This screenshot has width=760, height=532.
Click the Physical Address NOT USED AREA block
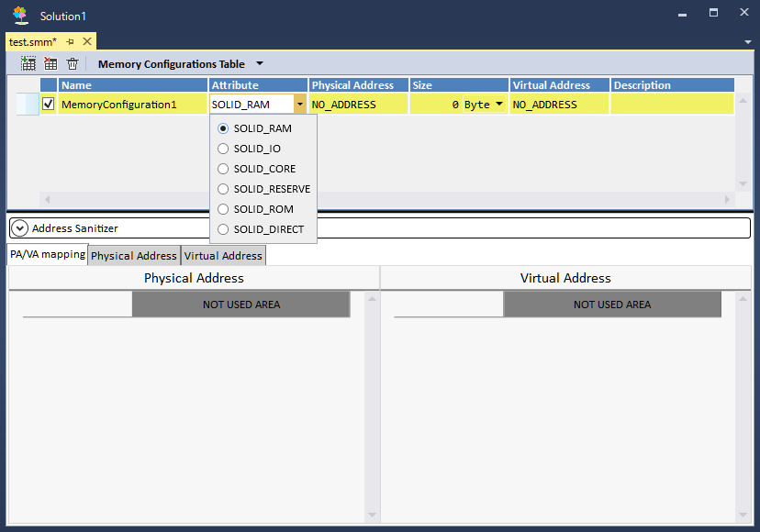tap(240, 305)
